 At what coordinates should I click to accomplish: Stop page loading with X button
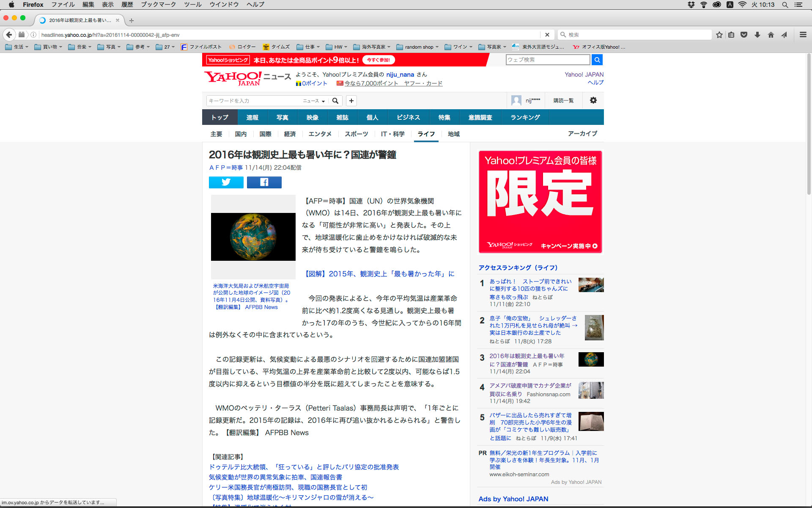[547, 35]
